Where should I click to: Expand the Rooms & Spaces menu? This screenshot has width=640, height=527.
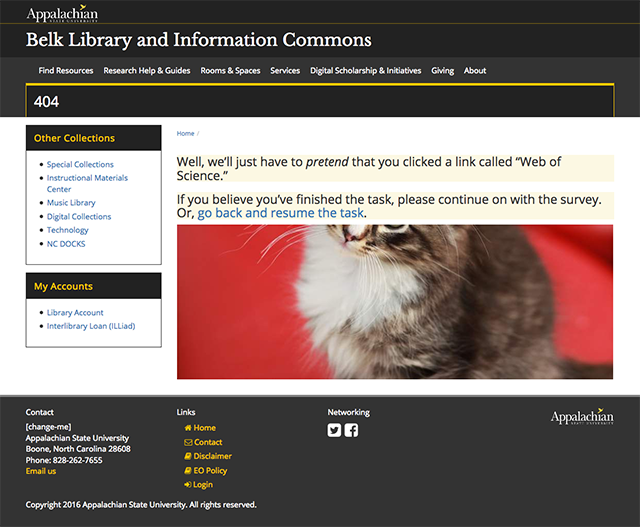[230, 71]
